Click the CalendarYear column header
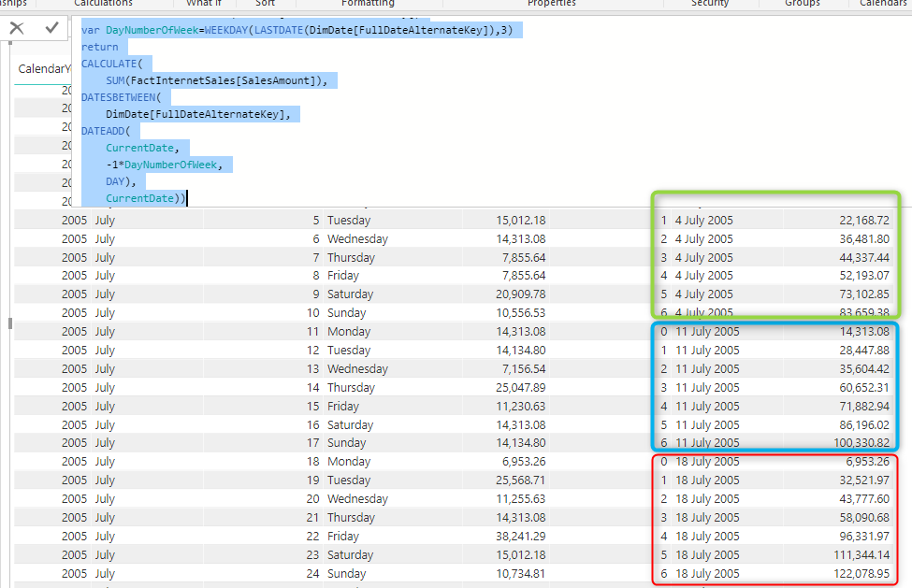Viewport: 912px width, 588px height. click(43, 68)
